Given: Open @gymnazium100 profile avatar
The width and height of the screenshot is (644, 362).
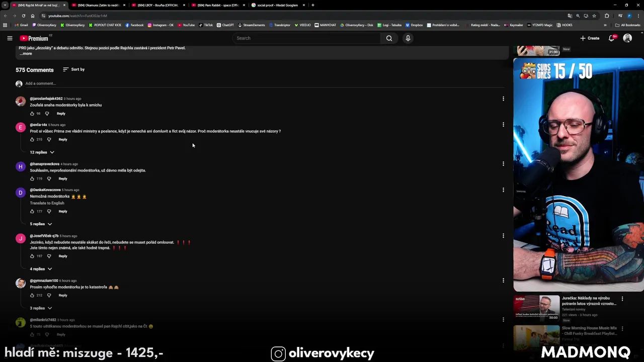Looking at the screenshot, I should point(21,284).
